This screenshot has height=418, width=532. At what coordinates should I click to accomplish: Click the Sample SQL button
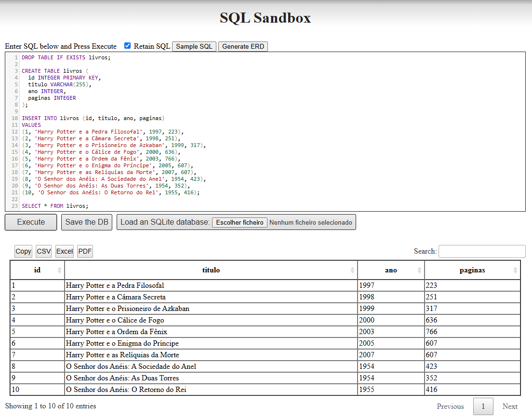click(x=194, y=46)
